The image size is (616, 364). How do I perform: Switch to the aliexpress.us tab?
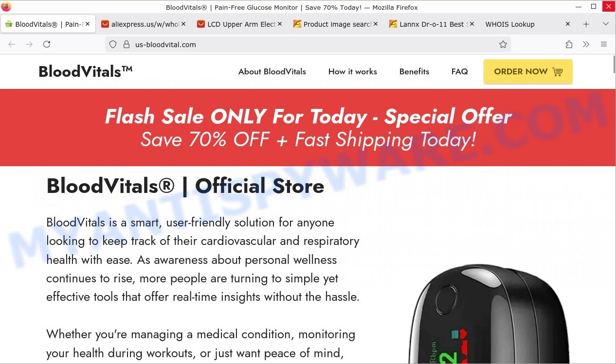(x=140, y=24)
